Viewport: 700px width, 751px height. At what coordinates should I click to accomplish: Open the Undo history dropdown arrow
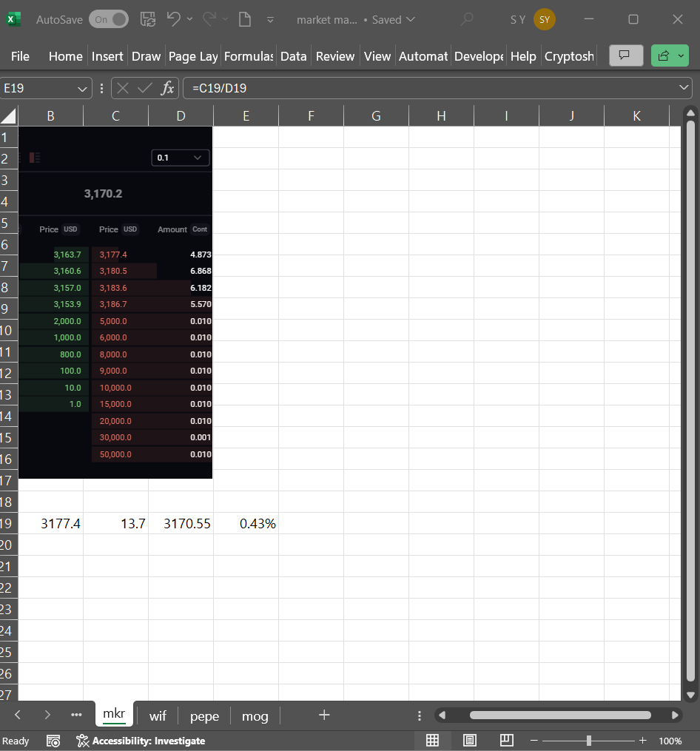coord(189,19)
